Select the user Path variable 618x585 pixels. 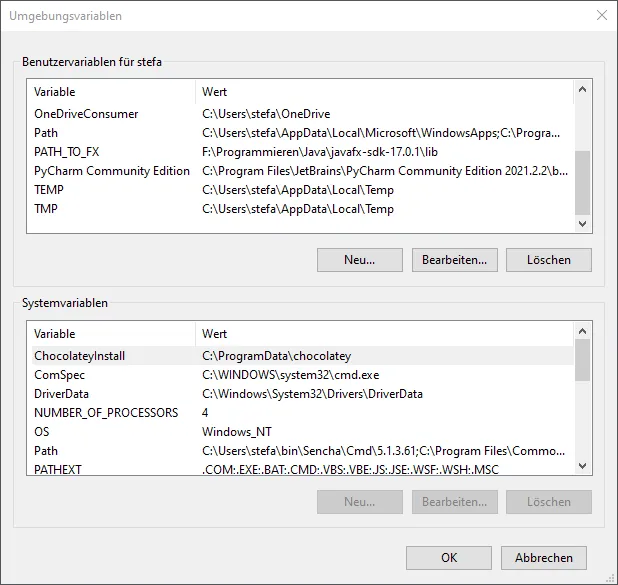click(x=46, y=133)
